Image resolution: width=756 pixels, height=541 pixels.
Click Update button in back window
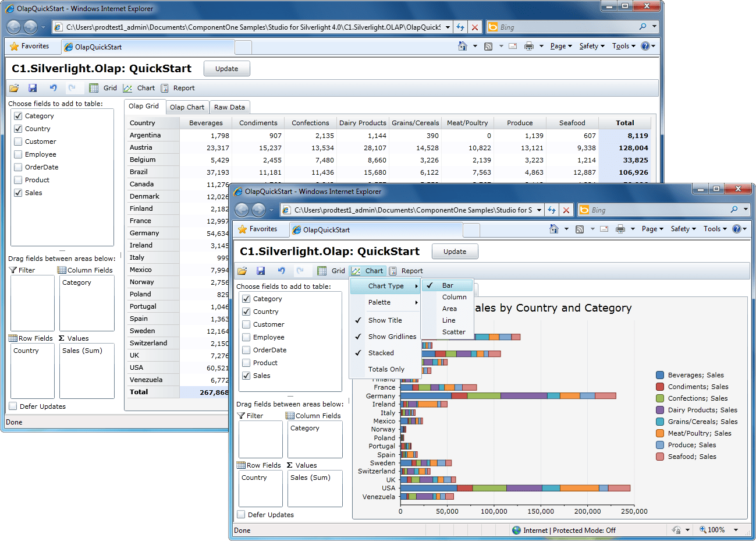227,69
